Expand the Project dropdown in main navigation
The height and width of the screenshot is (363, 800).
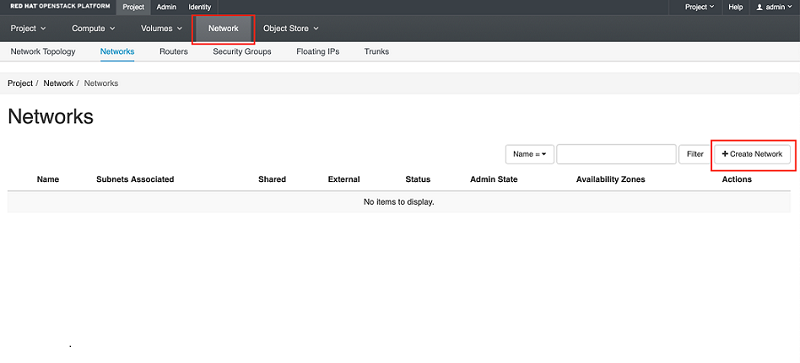(x=28, y=29)
